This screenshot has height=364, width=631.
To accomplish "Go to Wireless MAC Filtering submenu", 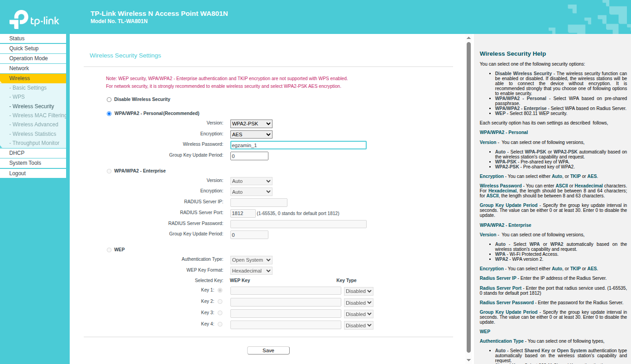I will pos(37,115).
